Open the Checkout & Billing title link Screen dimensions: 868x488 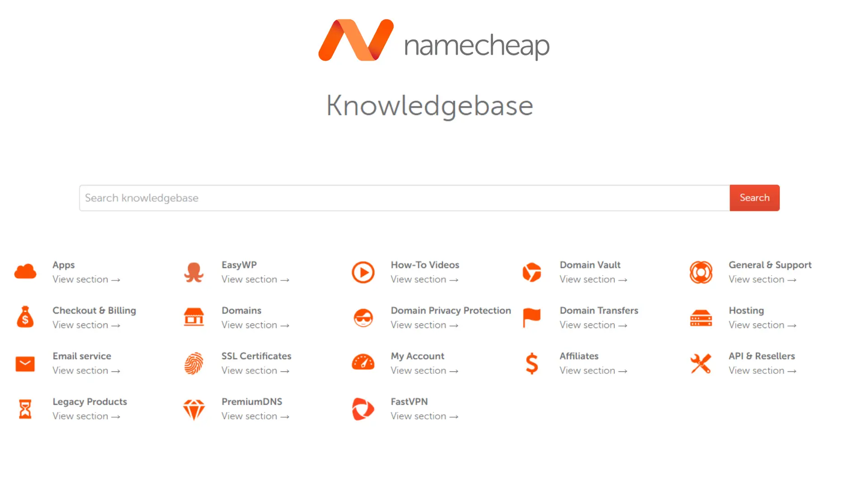click(94, 311)
